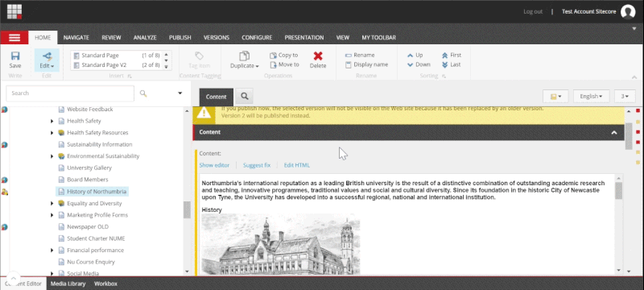Expand the Marketing Profile Forms node
This screenshot has width=644, height=290.
[52, 215]
